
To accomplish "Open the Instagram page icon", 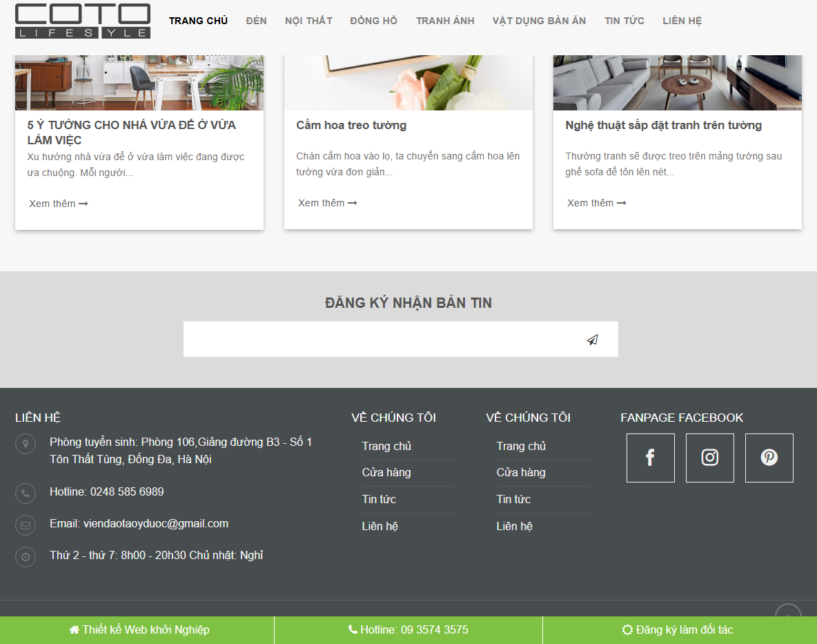I will 709,458.
